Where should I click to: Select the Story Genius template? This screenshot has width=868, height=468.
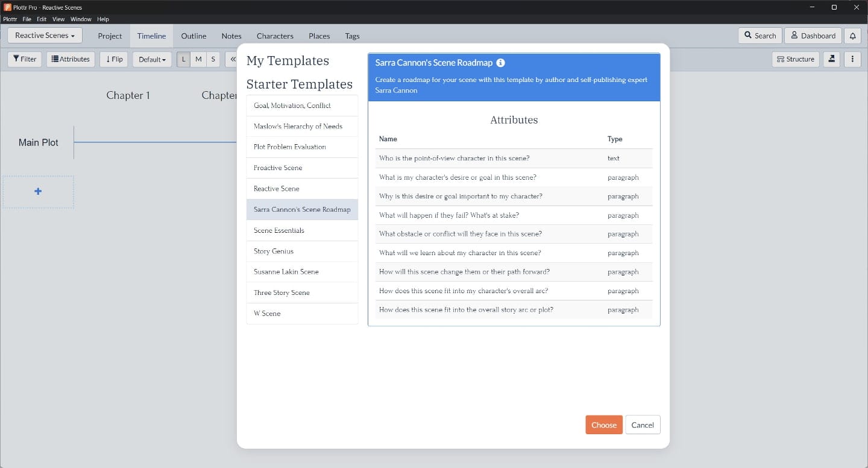click(302, 251)
